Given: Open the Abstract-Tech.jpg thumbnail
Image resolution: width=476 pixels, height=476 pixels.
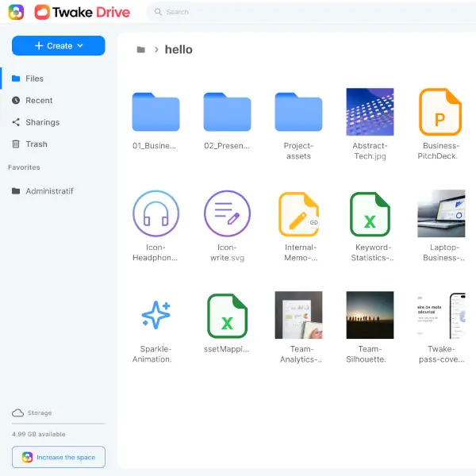Looking at the screenshot, I should pos(370,112).
